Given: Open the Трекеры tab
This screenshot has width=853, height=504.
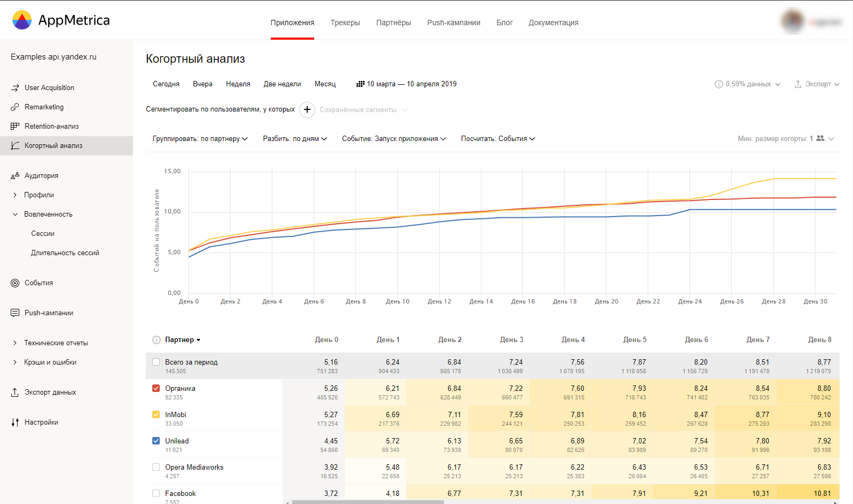Looking at the screenshot, I should tap(345, 23).
